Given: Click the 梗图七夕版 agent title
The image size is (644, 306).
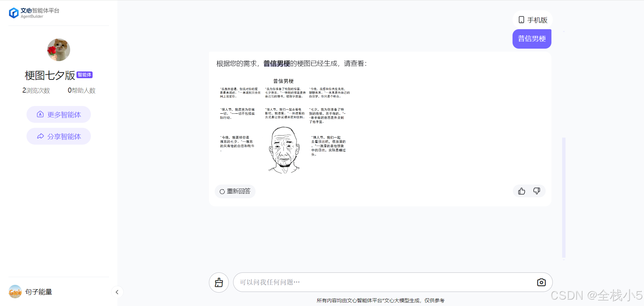Looking at the screenshot, I should tap(50, 75).
